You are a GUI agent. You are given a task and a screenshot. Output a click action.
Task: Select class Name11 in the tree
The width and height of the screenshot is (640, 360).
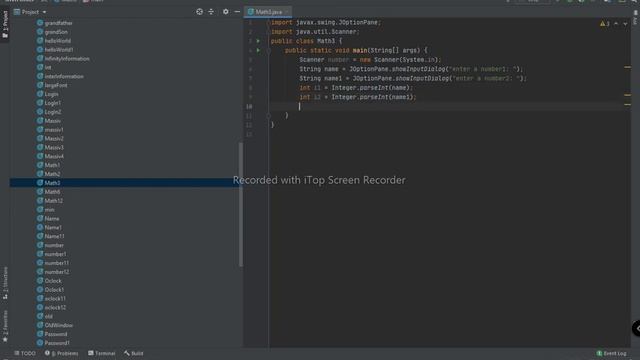click(x=51, y=236)
